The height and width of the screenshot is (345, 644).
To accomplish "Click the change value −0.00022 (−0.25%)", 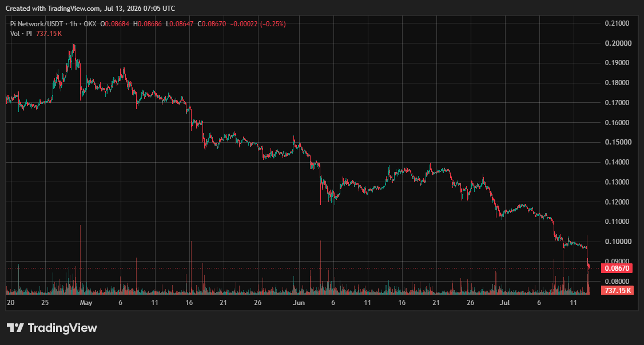I will 258,24.
